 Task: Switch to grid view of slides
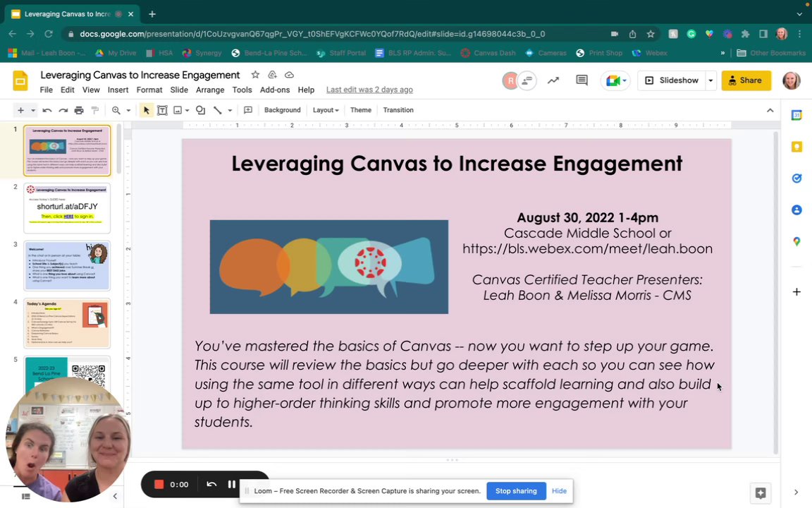coord(26,496)
